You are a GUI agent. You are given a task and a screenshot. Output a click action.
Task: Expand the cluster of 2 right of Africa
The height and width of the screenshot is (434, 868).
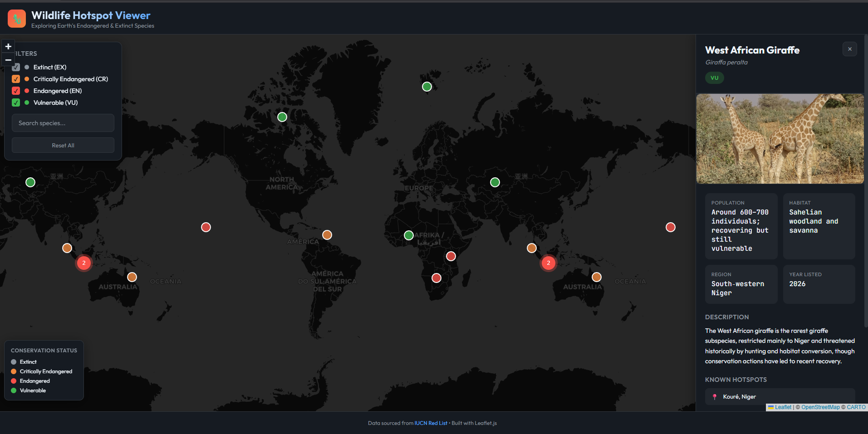(549, 263)
